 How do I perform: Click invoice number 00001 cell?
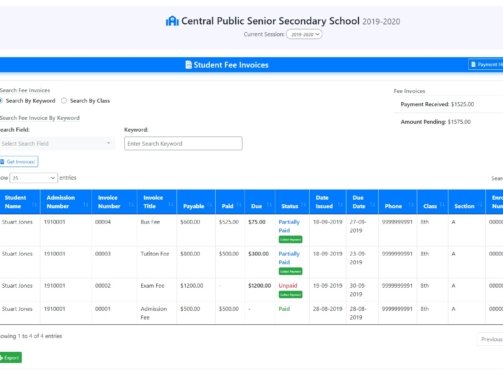(x=103, y=309)
